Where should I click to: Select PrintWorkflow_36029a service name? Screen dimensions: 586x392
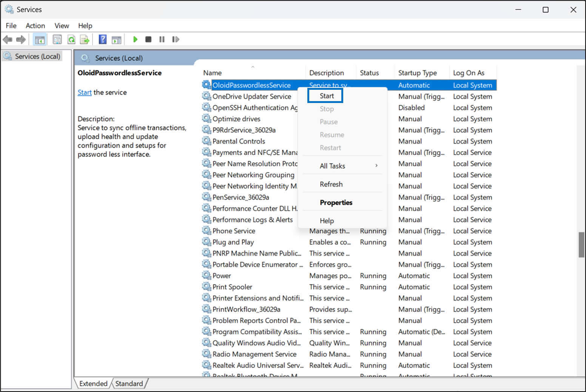point(247,309)
